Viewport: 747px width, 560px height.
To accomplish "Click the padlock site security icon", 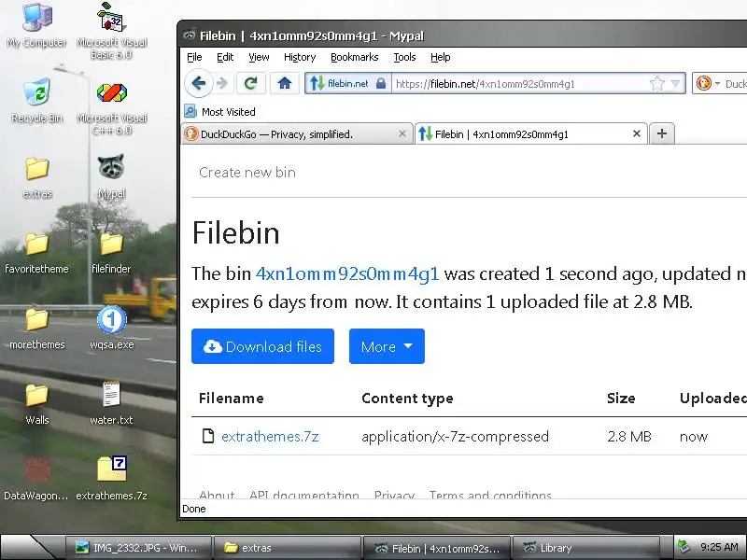I will pyautogui.click(x=381, y=83).
